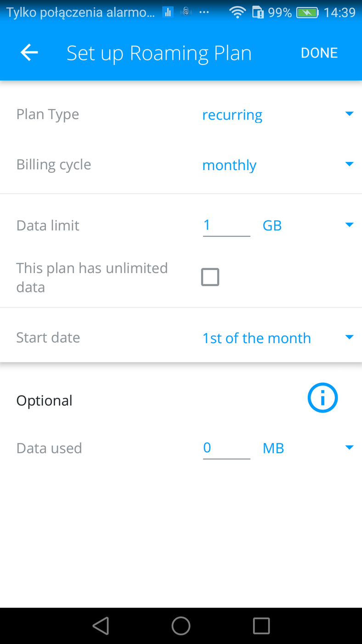
Task: Tap the three-dots notification overflow icon
Action: (204, 12)
